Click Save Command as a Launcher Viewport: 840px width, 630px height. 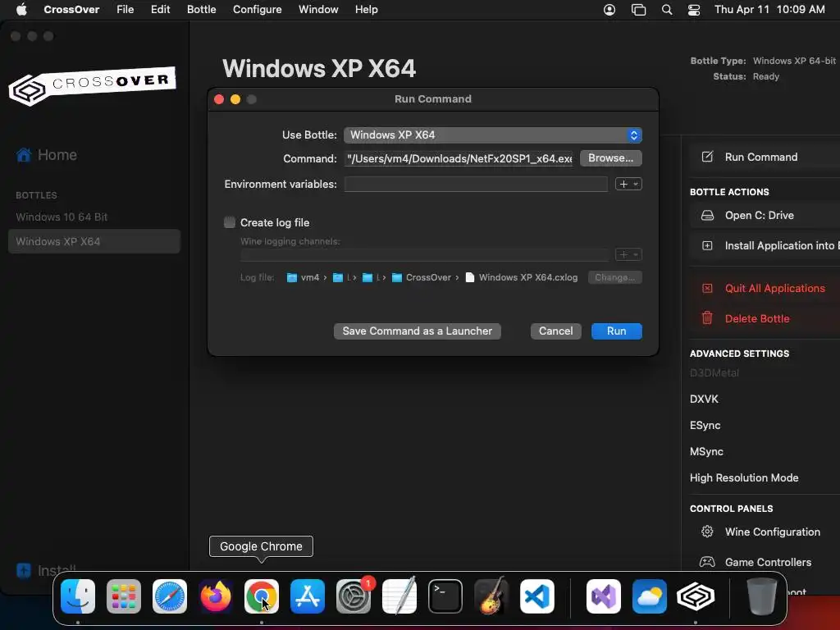(x=418, y=331)
